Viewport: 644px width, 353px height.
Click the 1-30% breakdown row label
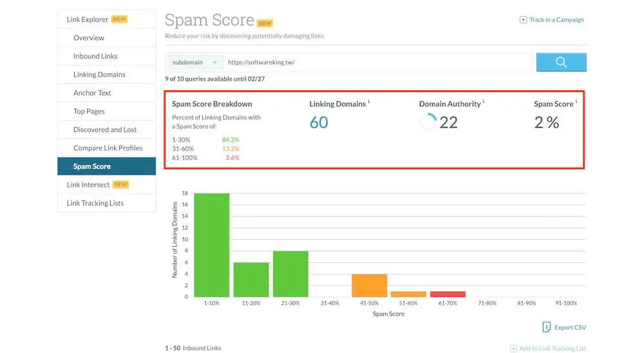point(181,140)
